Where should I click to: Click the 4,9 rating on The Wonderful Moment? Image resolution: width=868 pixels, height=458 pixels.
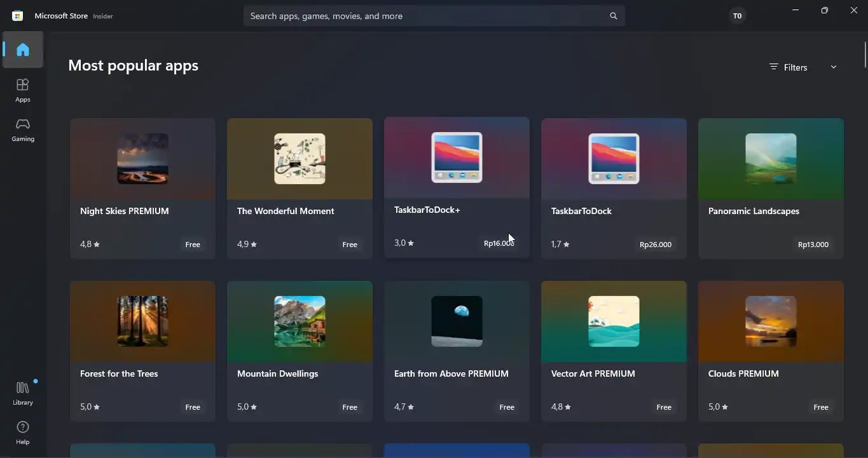pyautogui.click(x=247, y=245)
